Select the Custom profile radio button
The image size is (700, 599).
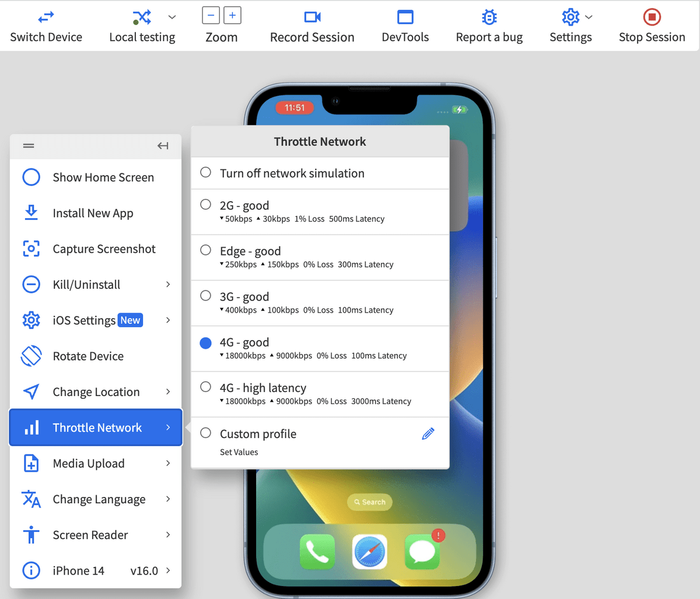(205, 433)
